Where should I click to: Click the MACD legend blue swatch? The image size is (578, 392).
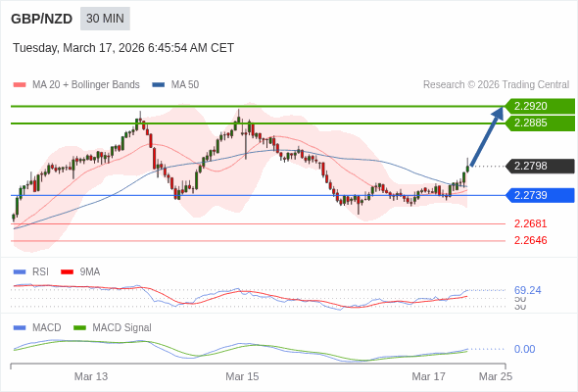(20, 328)
